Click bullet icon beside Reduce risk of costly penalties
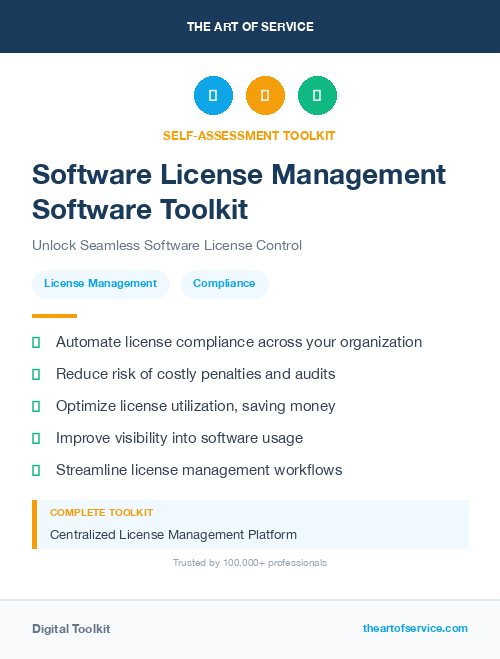This screenshot has width=500, height=659. click(x=36, y=374)
